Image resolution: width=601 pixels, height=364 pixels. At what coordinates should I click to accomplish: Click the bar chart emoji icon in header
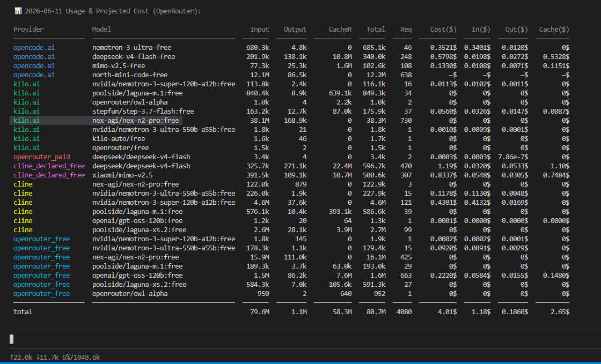(18, 11)
